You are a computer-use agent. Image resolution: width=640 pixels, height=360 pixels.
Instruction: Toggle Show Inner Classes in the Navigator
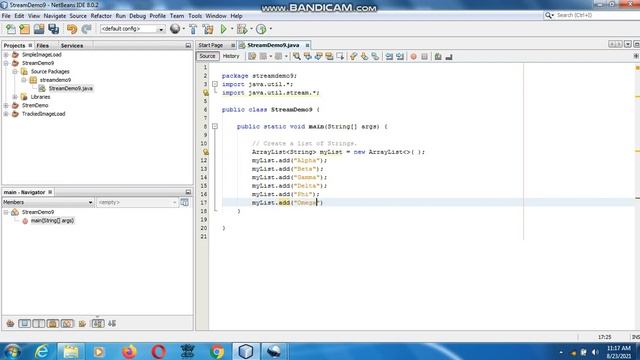(67, 324)
